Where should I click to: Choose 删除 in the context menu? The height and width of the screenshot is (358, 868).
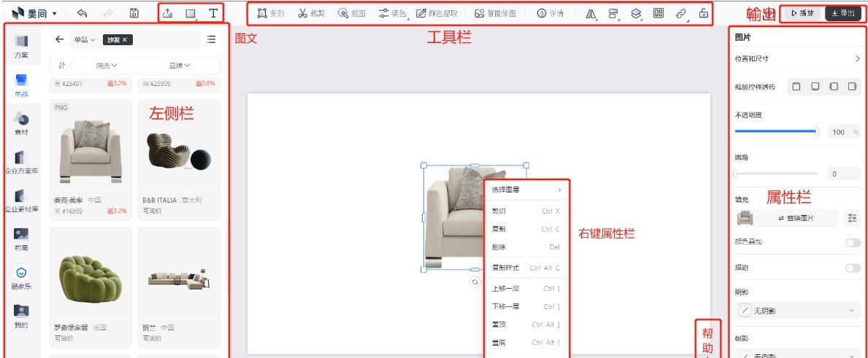tap(526, 247)
